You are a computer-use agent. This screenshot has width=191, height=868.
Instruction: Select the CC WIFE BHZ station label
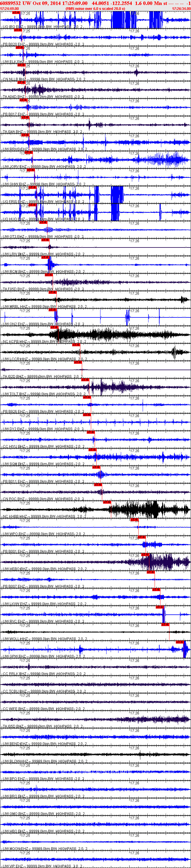pos(44,709)
